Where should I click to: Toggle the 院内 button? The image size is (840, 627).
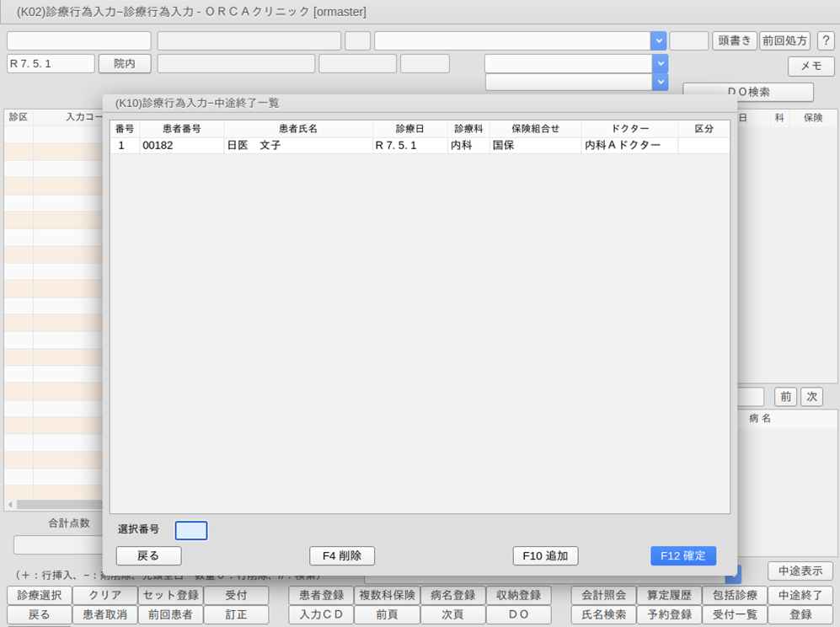(x=124, y=63)
